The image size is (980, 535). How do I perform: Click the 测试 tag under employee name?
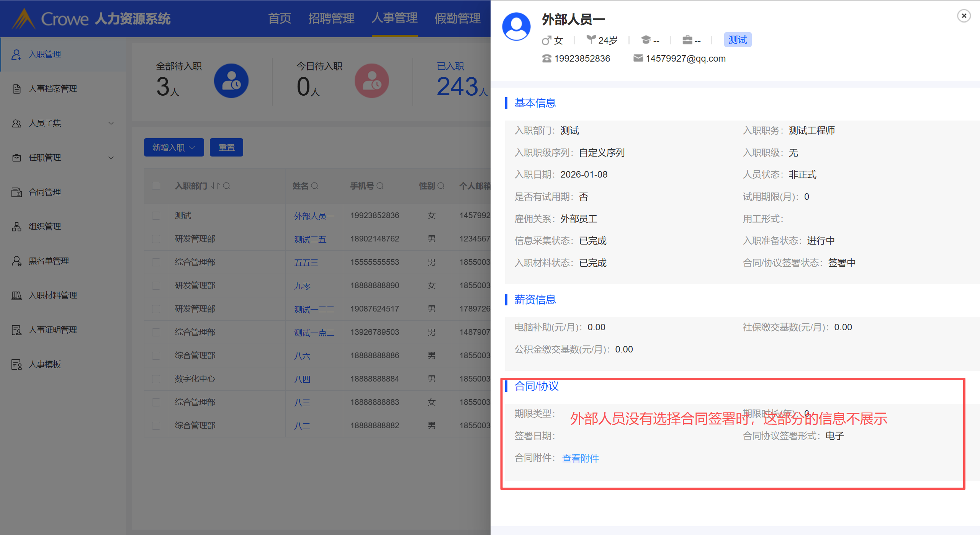(x=737, y=40)
